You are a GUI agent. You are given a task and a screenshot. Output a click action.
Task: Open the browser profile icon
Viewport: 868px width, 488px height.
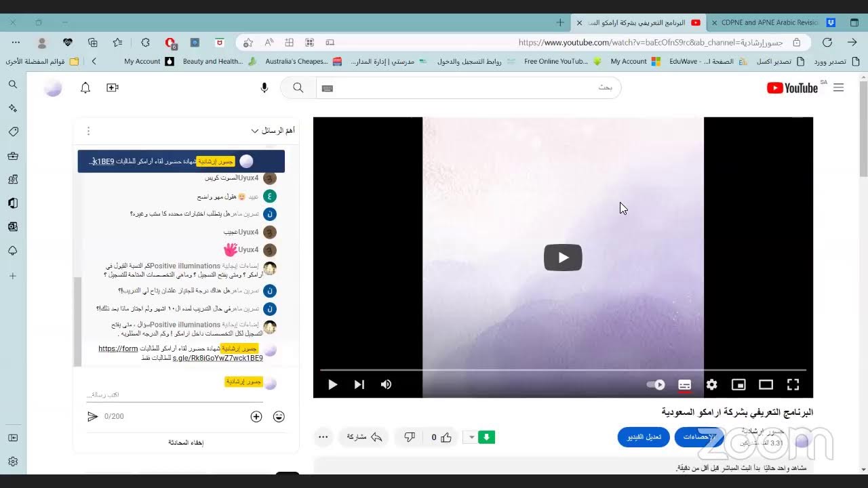pyautogui.click(x=42, y=42)
